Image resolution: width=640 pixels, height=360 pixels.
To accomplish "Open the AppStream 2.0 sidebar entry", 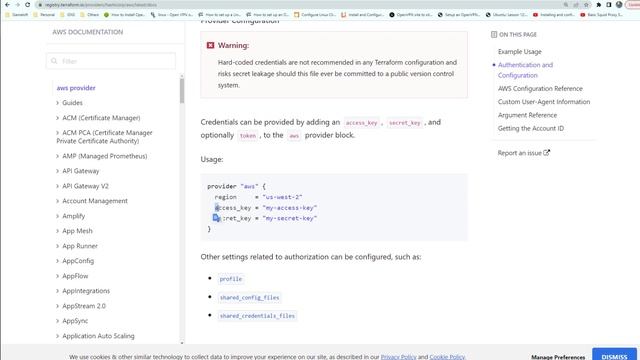I will pyautogui.click(x=84, y=306).
